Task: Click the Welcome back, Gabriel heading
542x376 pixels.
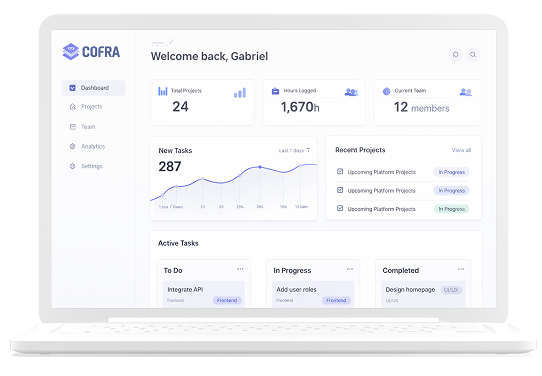Action: [x=209, y=56]
